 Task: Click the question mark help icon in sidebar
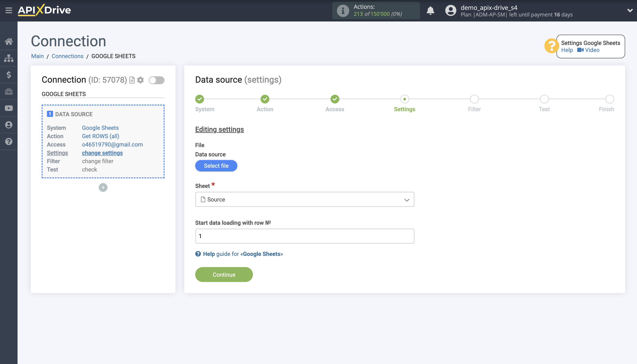click(x=9, y=141)
